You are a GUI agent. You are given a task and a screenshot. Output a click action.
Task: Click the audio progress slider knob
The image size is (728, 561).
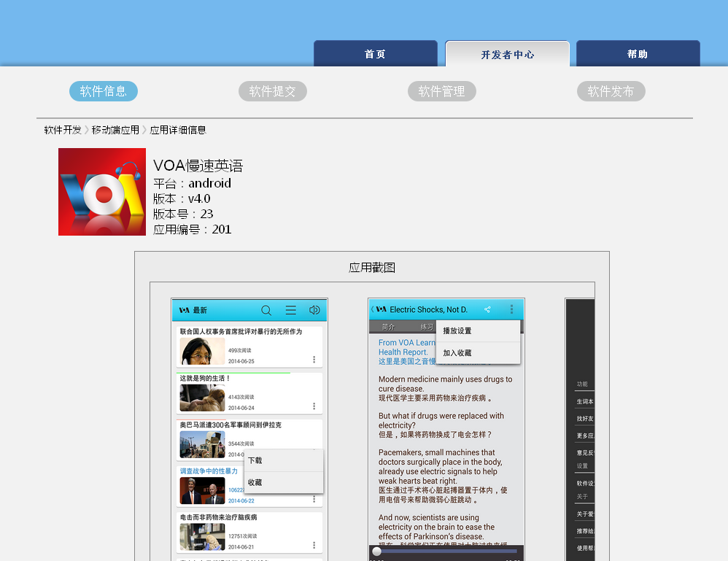pos(376,552)
